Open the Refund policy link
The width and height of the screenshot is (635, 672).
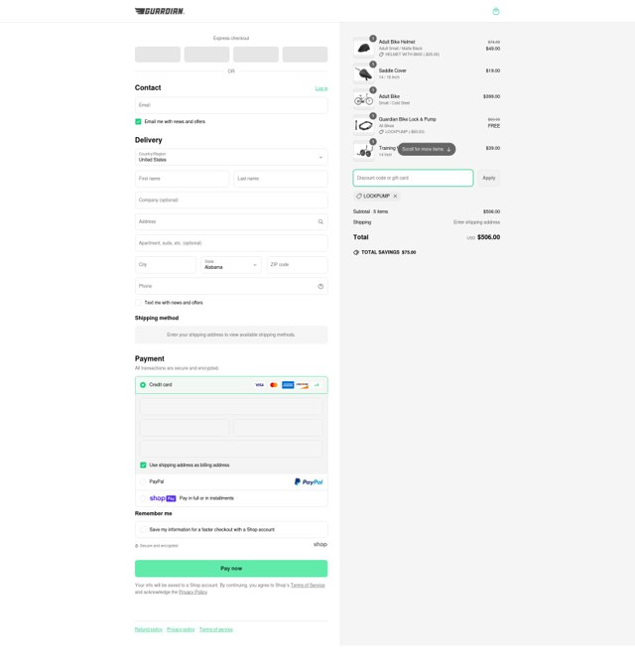click(x=148, y=629)
